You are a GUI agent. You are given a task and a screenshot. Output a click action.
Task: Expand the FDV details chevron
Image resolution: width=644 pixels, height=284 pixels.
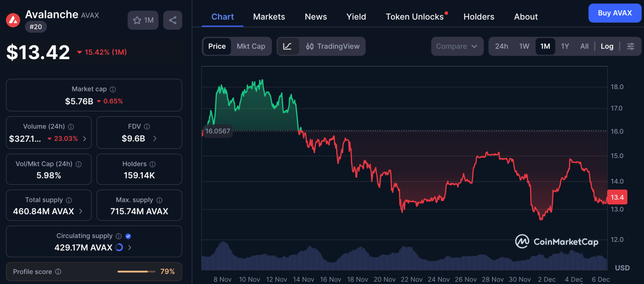click(x=155, y=139)
